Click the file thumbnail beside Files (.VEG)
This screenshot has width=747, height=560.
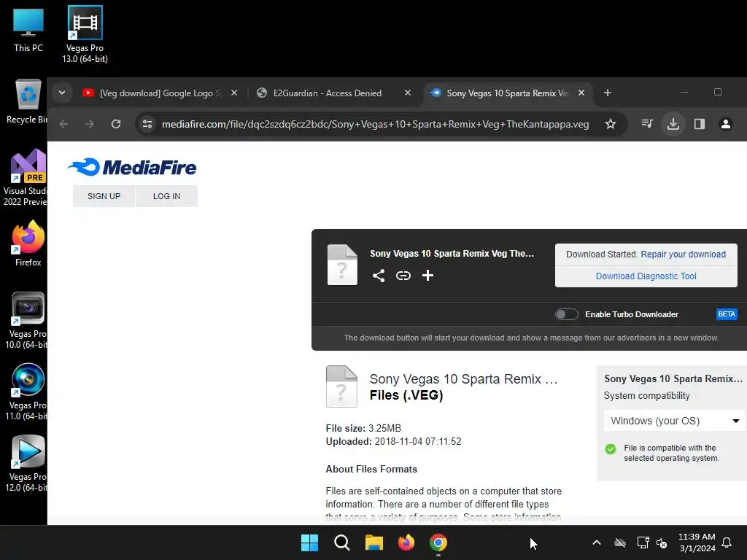[341, 386]
